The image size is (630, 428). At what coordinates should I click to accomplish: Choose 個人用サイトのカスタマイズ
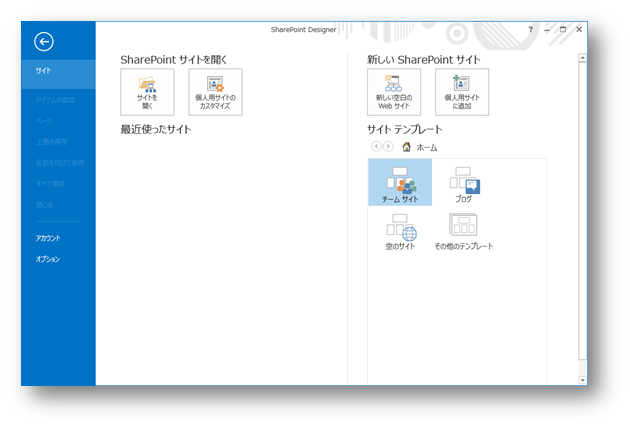(x=215, y=92)
